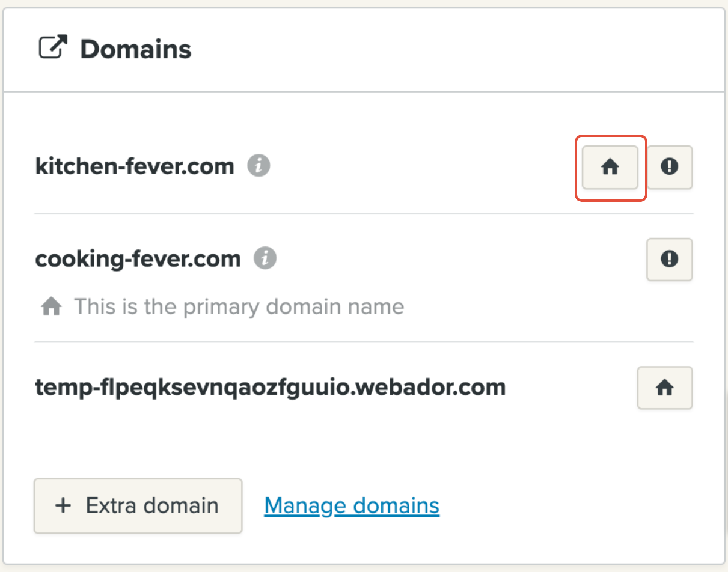Open the warning for cooking-fever.com
The height and width of the screenshot is (572, 728).
[669, 259]
